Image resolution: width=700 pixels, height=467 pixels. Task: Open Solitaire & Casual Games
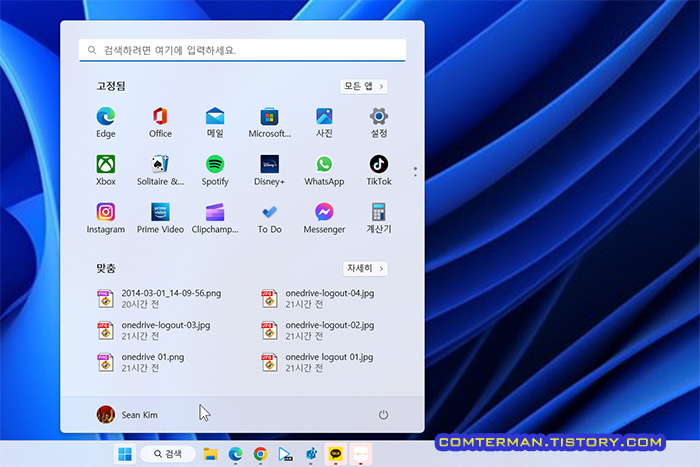(x=160, y=170)
